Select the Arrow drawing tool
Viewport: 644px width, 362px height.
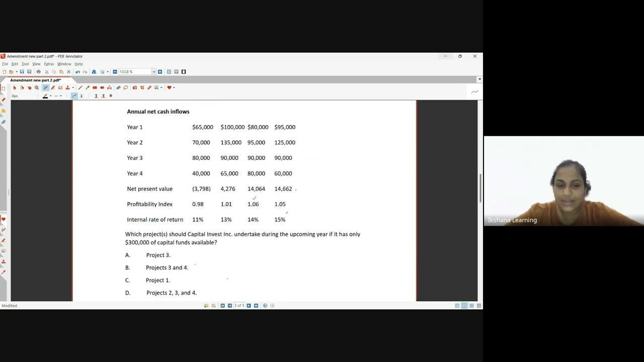(88, 87)
